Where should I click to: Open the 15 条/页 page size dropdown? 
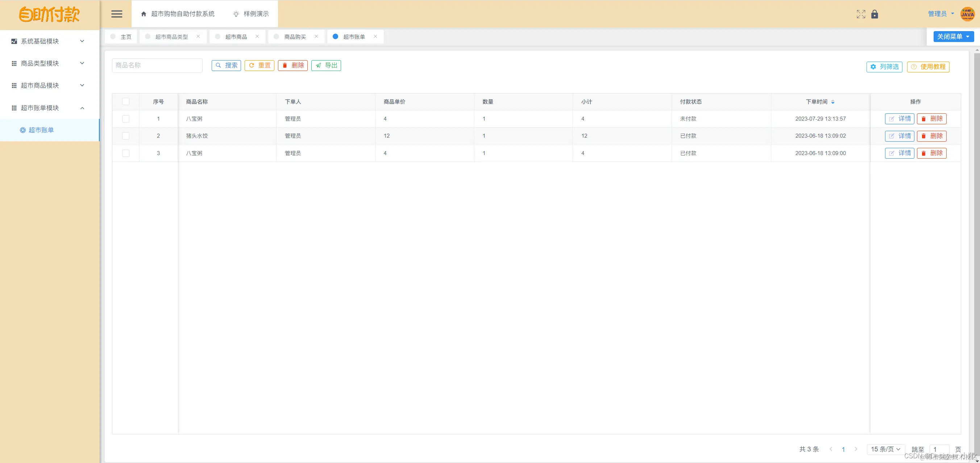886,449
